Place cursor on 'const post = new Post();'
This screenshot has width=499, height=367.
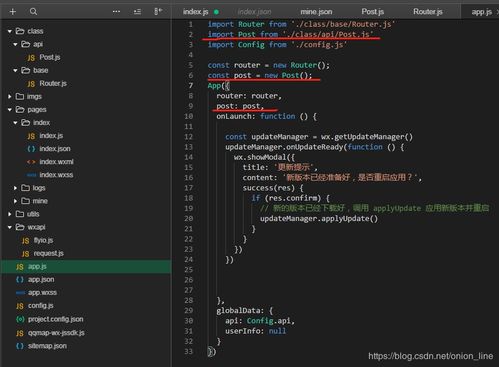click(x=260, y=75)
